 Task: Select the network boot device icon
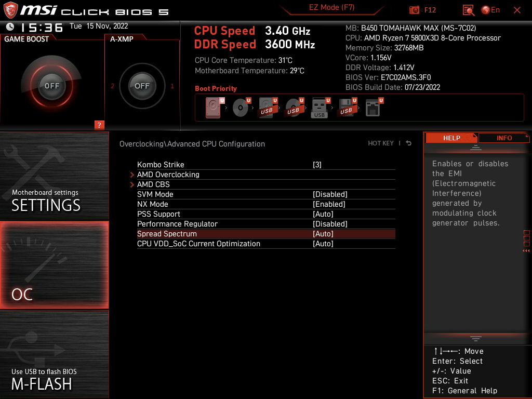373,108
